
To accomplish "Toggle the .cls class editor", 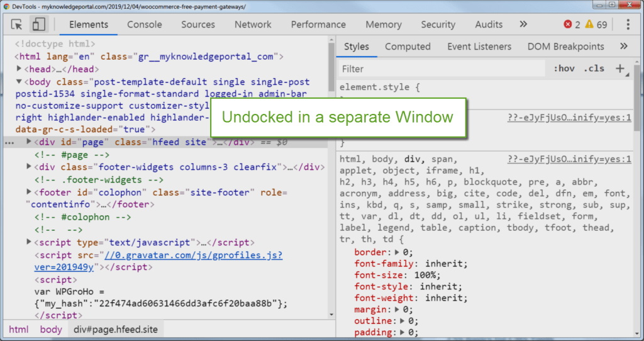I will [x=593, y=69].
